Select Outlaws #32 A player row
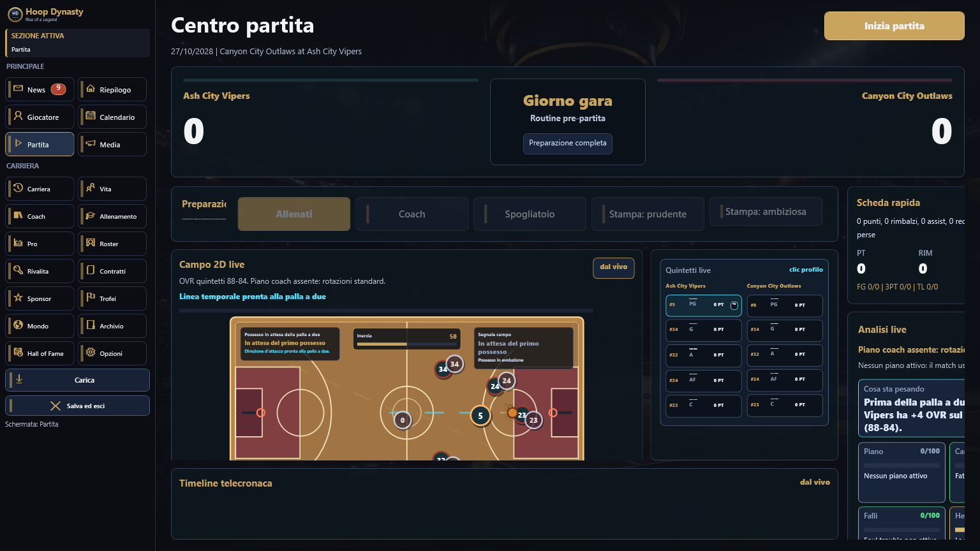The width and height of the screenshot is (980, 551). tap(785, 355)
